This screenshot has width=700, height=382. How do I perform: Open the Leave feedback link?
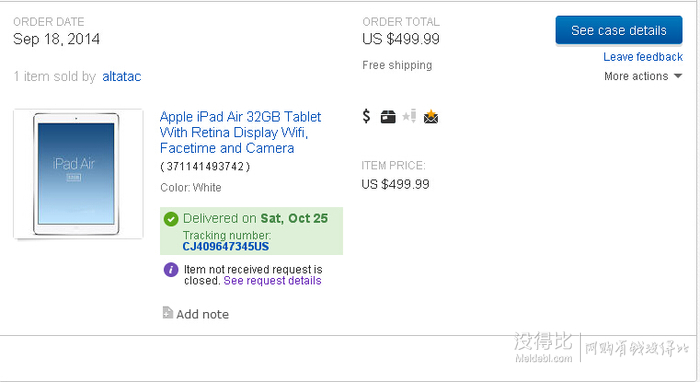click(643, 57)
